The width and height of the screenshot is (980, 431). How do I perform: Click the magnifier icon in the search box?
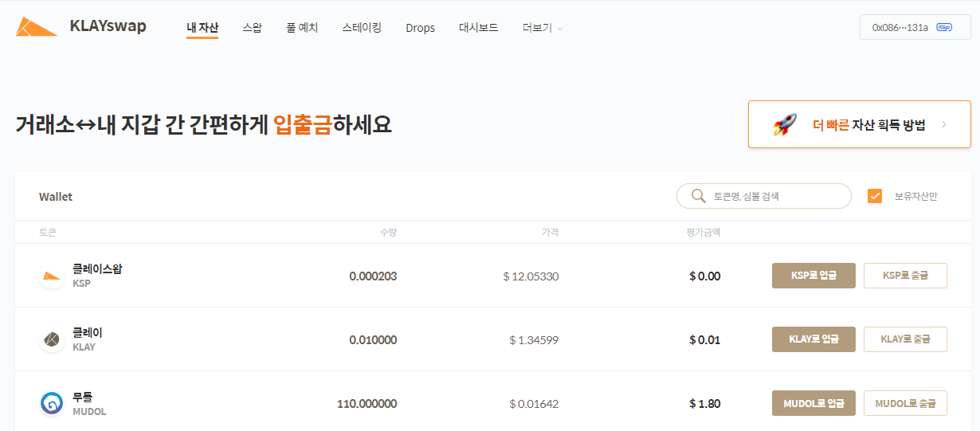(x=699, y=196)
